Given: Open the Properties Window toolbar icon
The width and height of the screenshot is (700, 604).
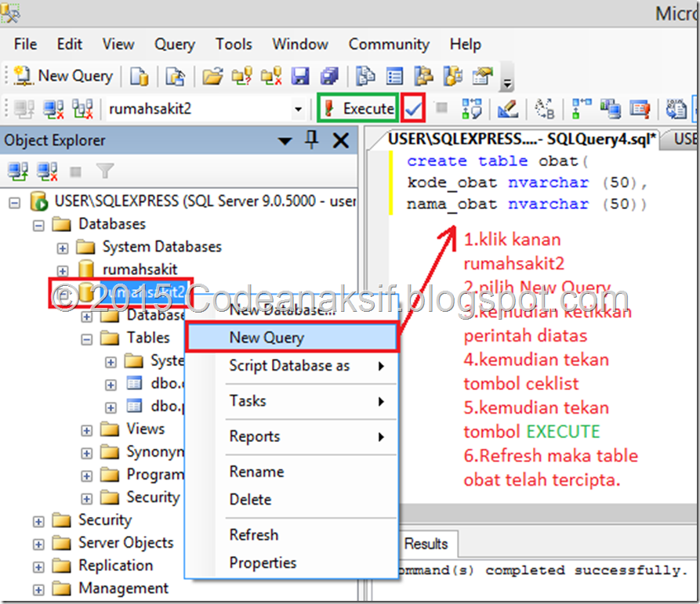Looking at the screenshot, I should (x=482, y=76).
